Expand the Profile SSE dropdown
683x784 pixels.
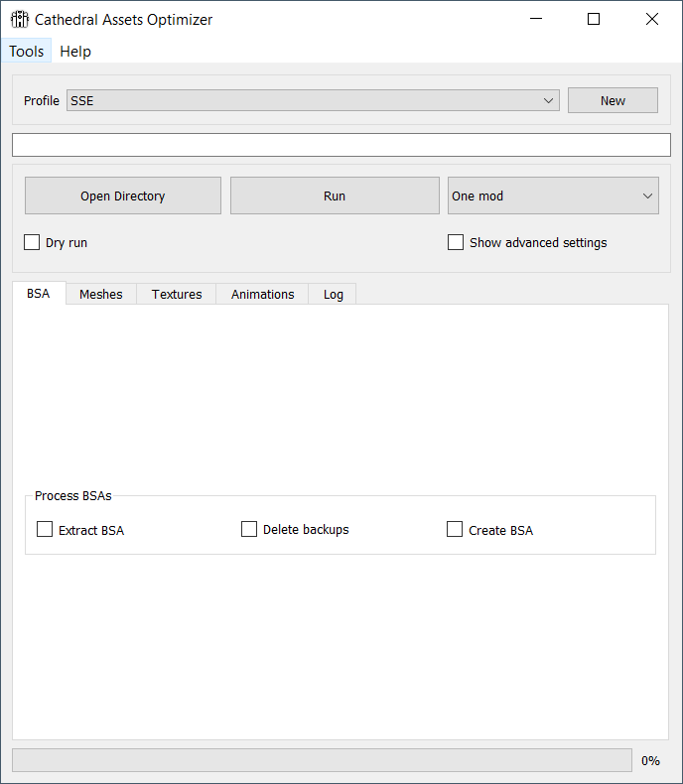[313, 100]
